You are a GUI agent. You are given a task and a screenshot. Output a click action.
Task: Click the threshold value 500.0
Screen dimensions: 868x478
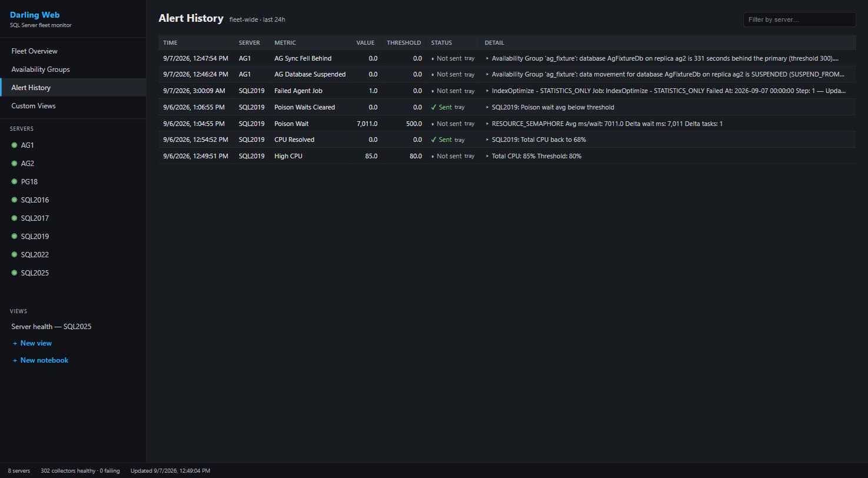(414, 124)
